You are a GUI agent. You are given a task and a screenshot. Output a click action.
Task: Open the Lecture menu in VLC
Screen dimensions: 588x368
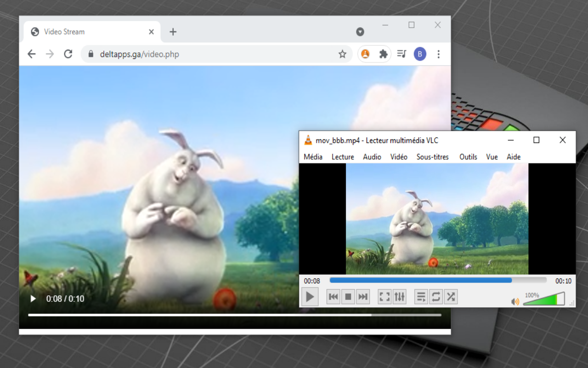tap(343, 157)
